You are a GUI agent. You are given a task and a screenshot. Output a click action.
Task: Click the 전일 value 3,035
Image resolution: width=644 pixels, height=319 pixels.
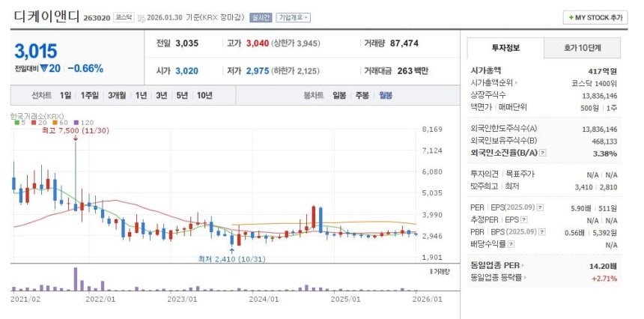187,43
